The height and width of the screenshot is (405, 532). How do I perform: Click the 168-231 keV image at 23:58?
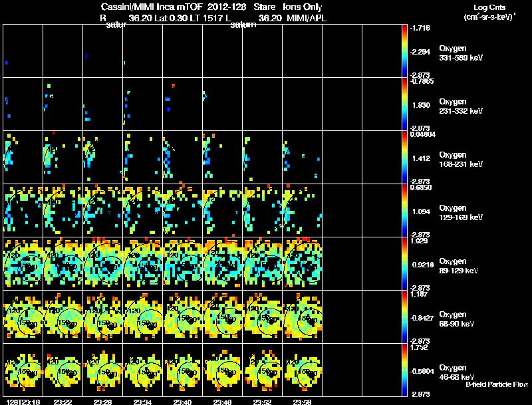pos(303,157)
